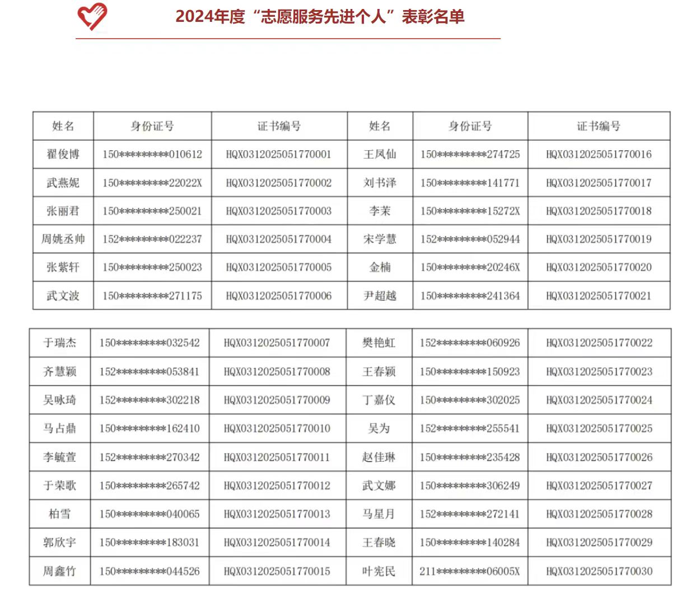700x590 pixels.
Task: Click the name cell 李毓萱
Action: pos(60,457)
